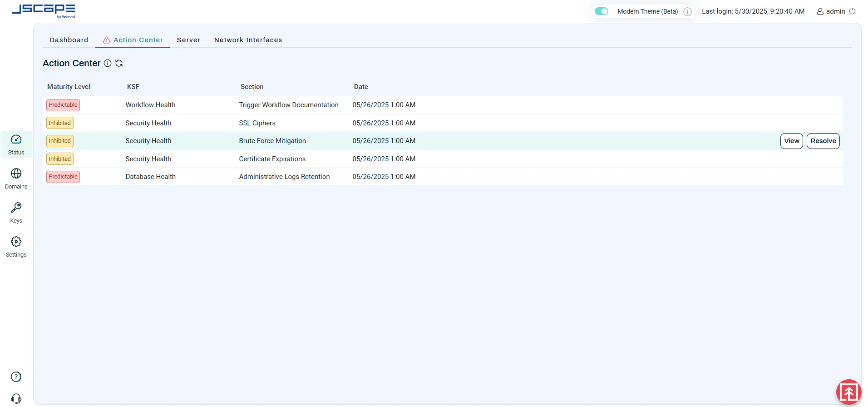This screenshot has height=407, width=868.
Task: Click the Last login timestamp text
Action: click(753, 11)
